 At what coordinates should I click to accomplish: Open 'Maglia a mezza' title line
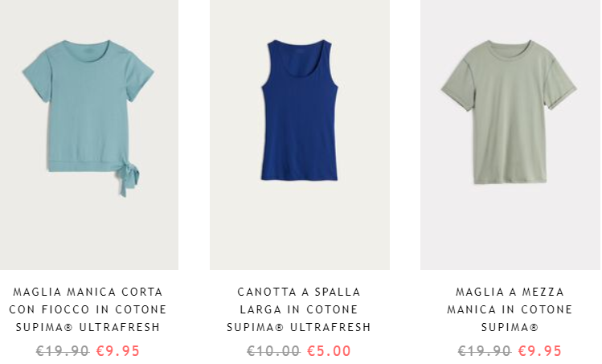[510, 292]
